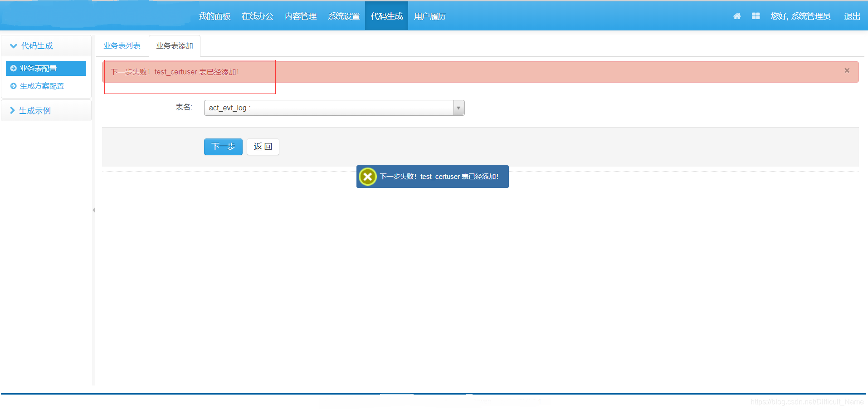Open the grid theme switcher icon
Viewport: 868px width, 410px height.
[756, 16]
